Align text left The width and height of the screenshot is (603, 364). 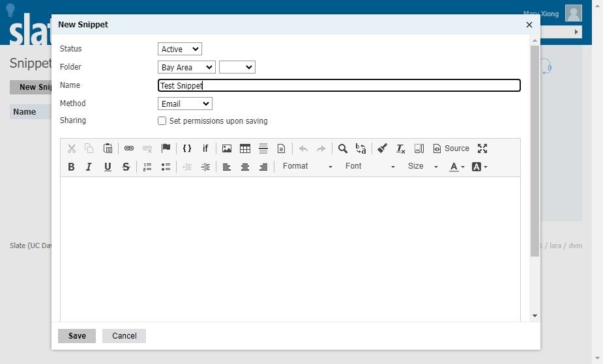point(226,167)
